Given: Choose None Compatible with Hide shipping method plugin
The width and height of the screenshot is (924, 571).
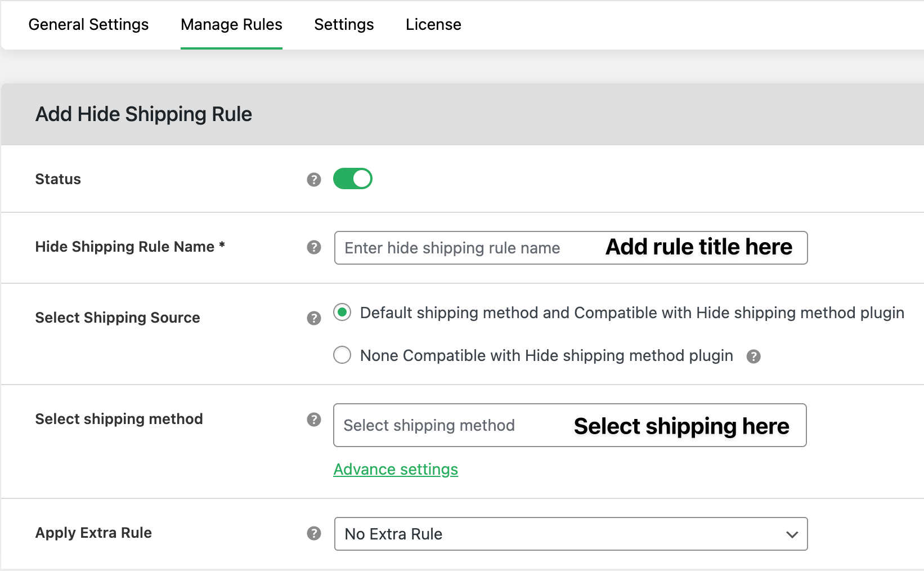Looking at the screenshot, I should coord(342,355).
